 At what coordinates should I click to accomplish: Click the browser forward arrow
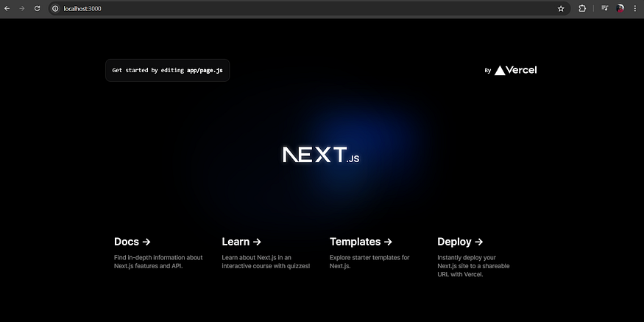[22, 8]
